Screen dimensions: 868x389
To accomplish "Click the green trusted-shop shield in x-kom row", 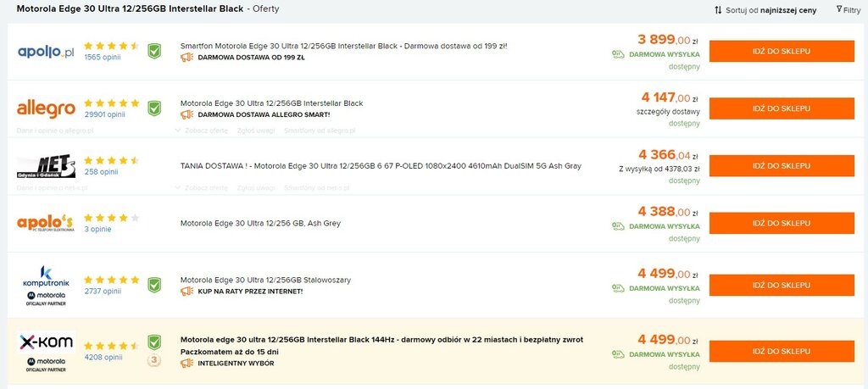I will click(x=154, y=342).
